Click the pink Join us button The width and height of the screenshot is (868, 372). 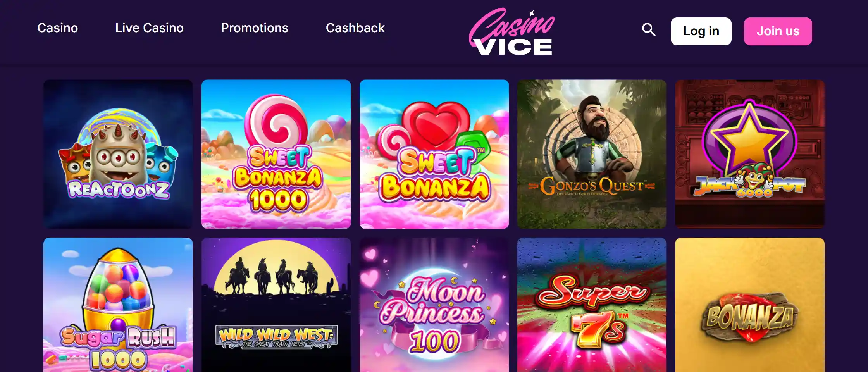point(778,31)
